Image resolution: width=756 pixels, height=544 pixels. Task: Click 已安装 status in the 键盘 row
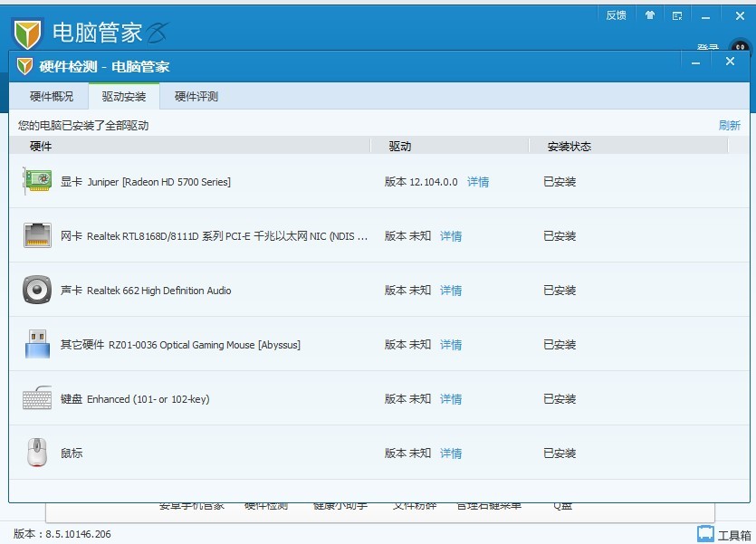click(560, 399)
